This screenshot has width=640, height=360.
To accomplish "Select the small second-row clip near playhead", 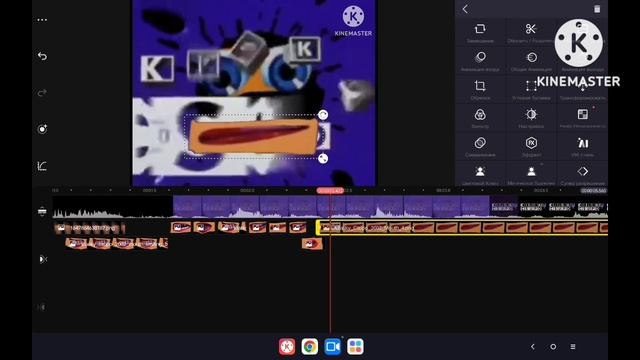I will (312, 244).
